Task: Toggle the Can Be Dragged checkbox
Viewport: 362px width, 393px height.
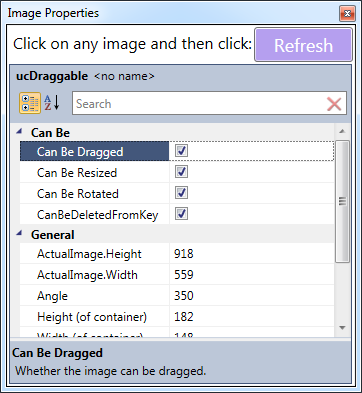Action: point(181,151)
